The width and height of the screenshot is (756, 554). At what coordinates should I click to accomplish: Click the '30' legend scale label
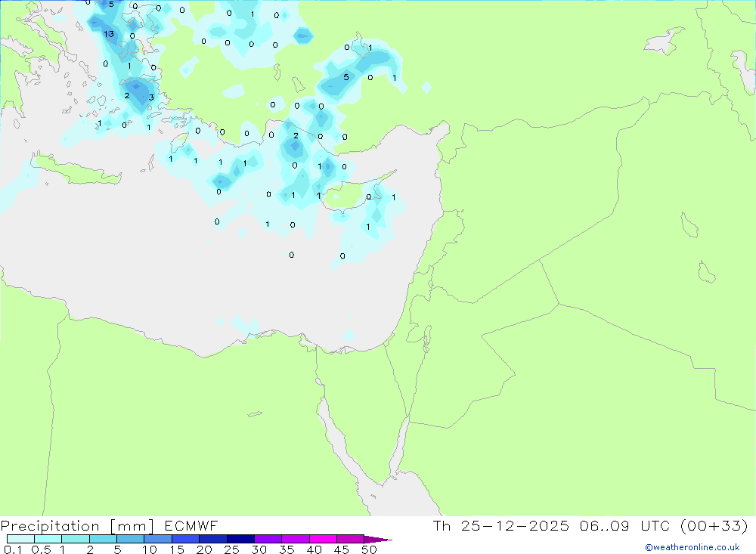click(x=259, y=549)
